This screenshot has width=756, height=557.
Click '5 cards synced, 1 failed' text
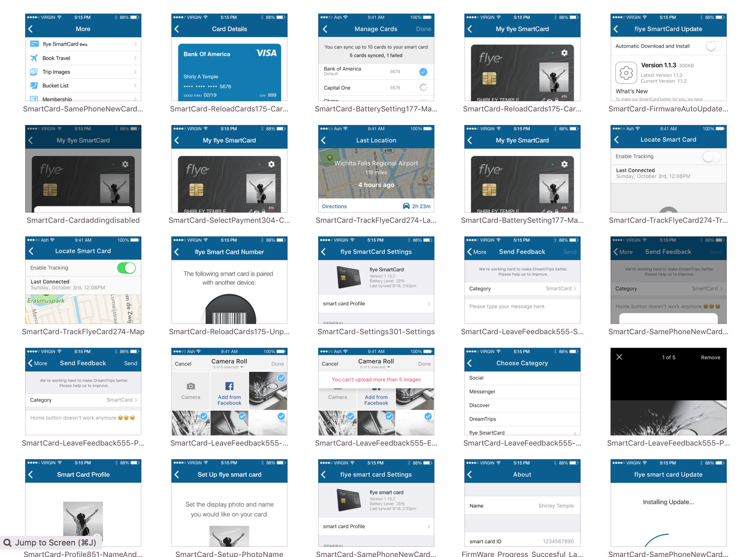[x=376, y=55]
